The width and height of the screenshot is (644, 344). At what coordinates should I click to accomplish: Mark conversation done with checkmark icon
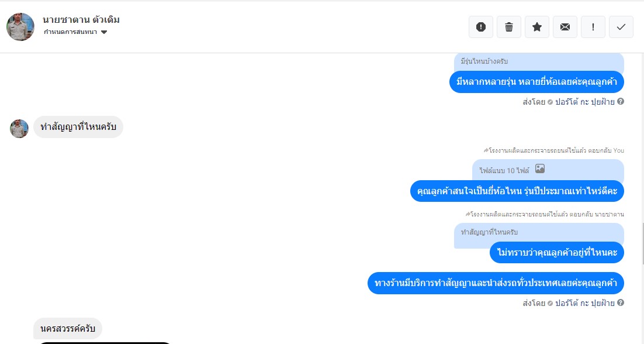(x=621, y=27)
